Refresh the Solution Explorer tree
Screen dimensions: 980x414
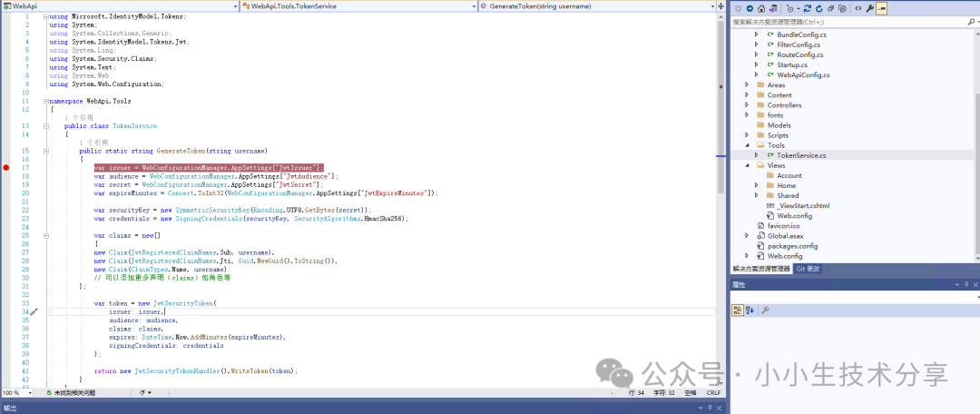(x=817, y=8)
